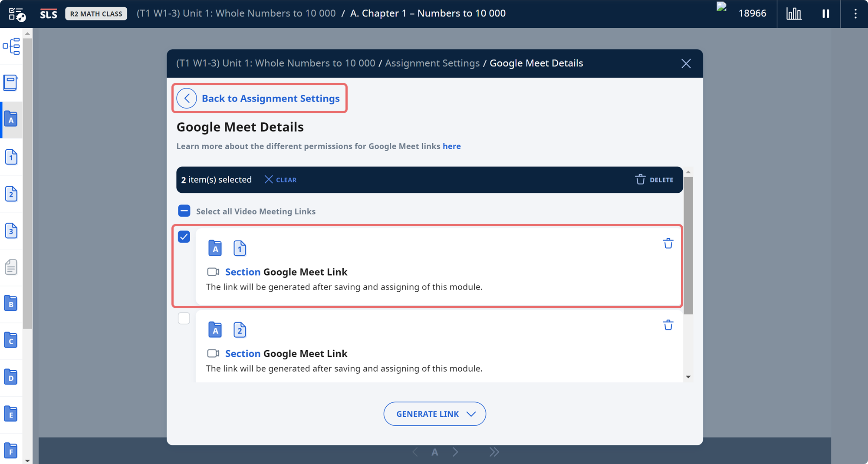The width and height of the screenshot is (868, 464).
Task: Click left sidebar scroll down arrow
Action: click(x=27, y=461)
